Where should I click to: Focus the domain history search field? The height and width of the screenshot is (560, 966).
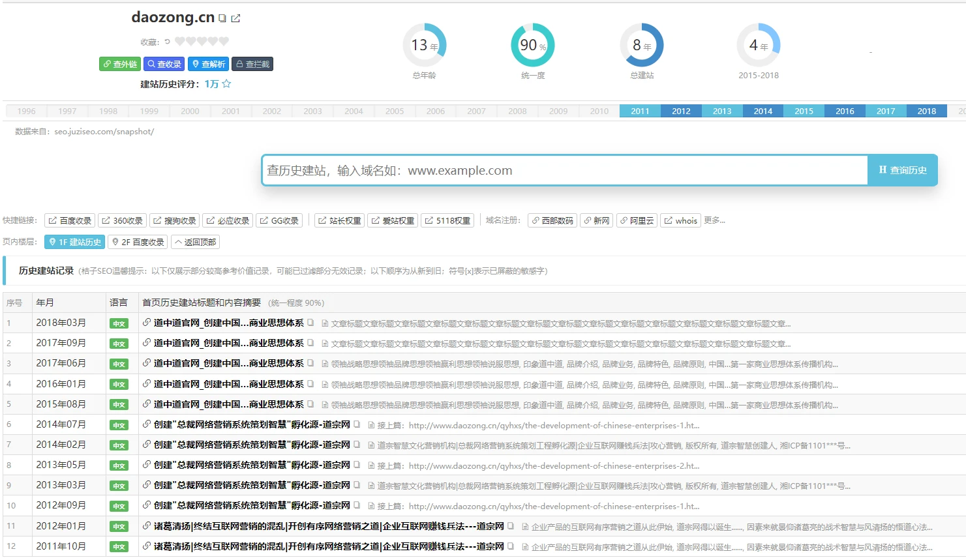564,170
